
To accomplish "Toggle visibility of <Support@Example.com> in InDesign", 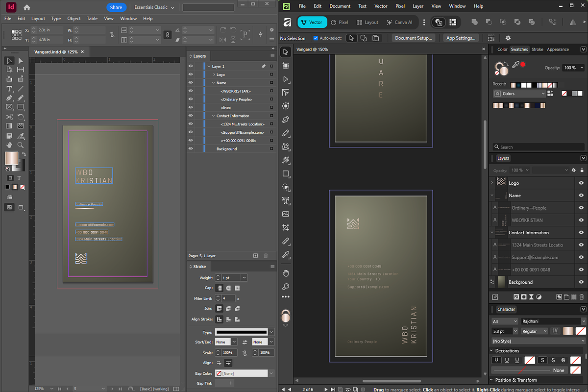I will (x=191, y=132).
